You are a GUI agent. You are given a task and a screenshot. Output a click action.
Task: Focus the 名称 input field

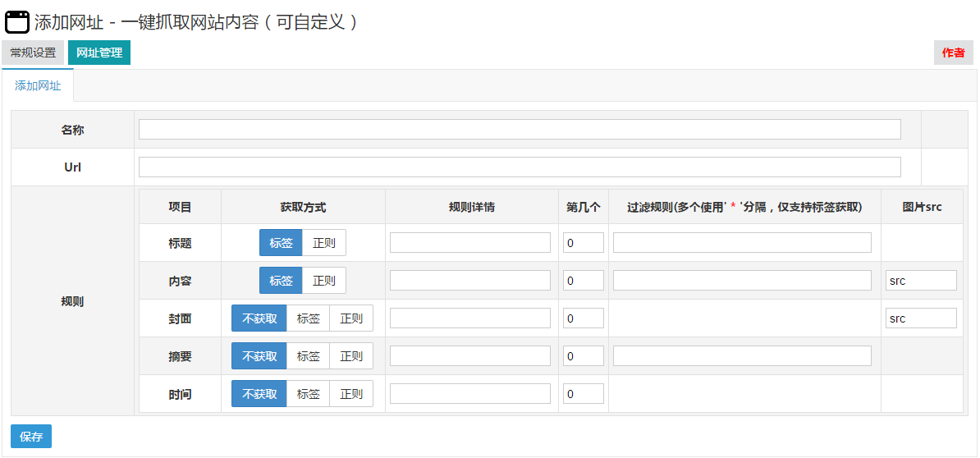click(x=520, y=130)
